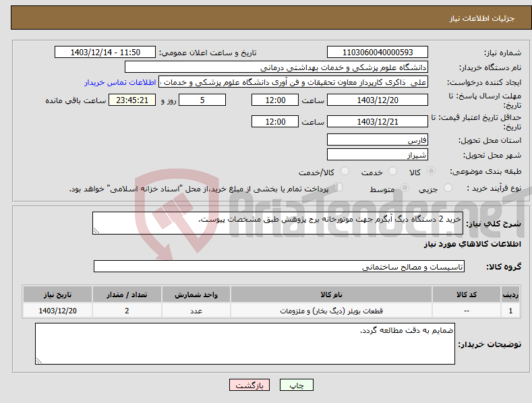The width and height of the screenshot is (532, 403).
Task: Toggle the اسناد خزانه اسلامی payment checkbox
Action: tap(338, 187)
